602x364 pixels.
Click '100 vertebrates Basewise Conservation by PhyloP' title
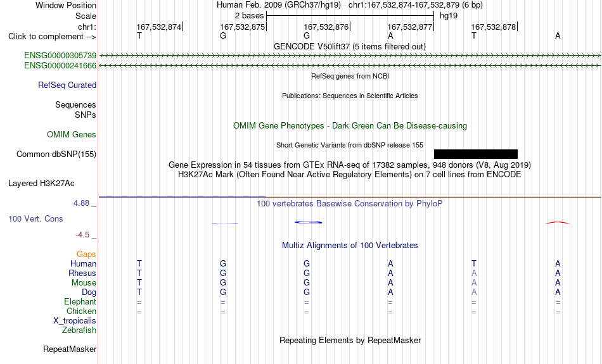pyautogui.click(x=350, y=203)
